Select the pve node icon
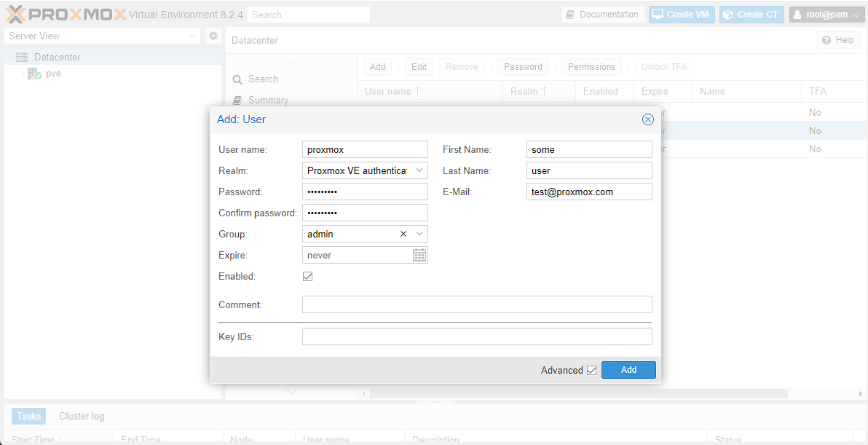The width and height of the screenshot is (868, 445). tap(34, 74)
